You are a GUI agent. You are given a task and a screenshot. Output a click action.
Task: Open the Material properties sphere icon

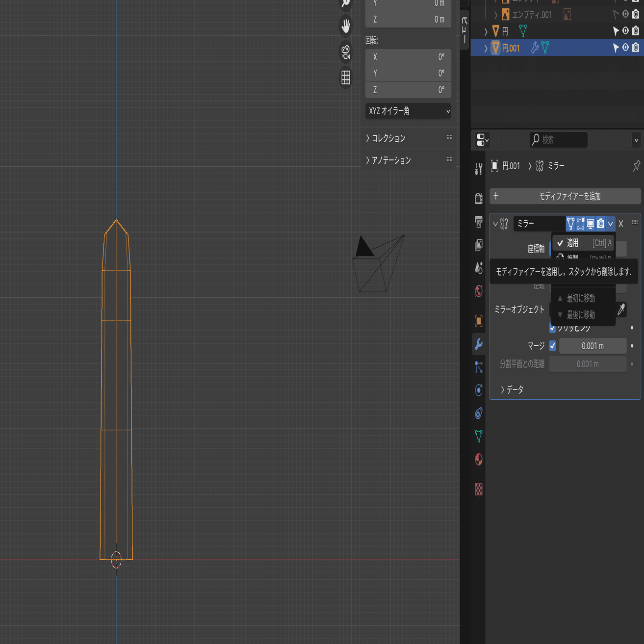[479, 460]
